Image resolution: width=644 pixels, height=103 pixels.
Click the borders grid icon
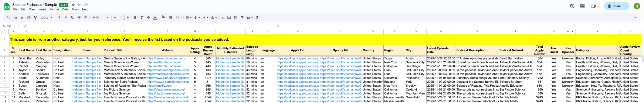click(170, 17)
